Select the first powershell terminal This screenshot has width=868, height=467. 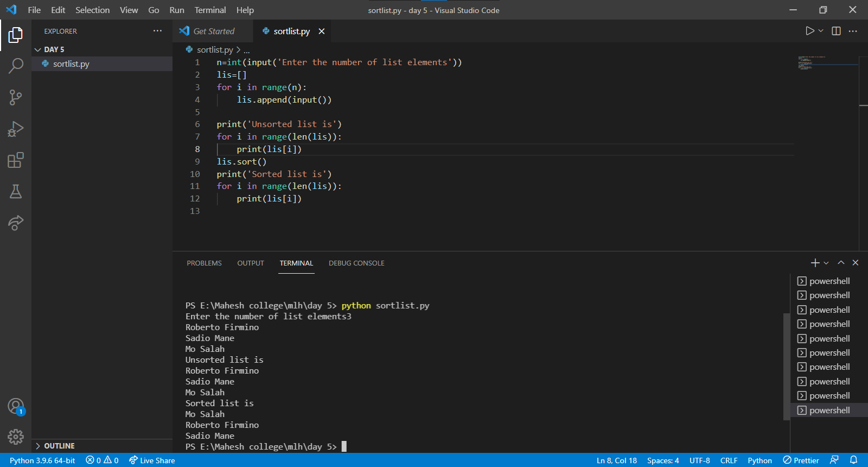(x=829, y=281)
